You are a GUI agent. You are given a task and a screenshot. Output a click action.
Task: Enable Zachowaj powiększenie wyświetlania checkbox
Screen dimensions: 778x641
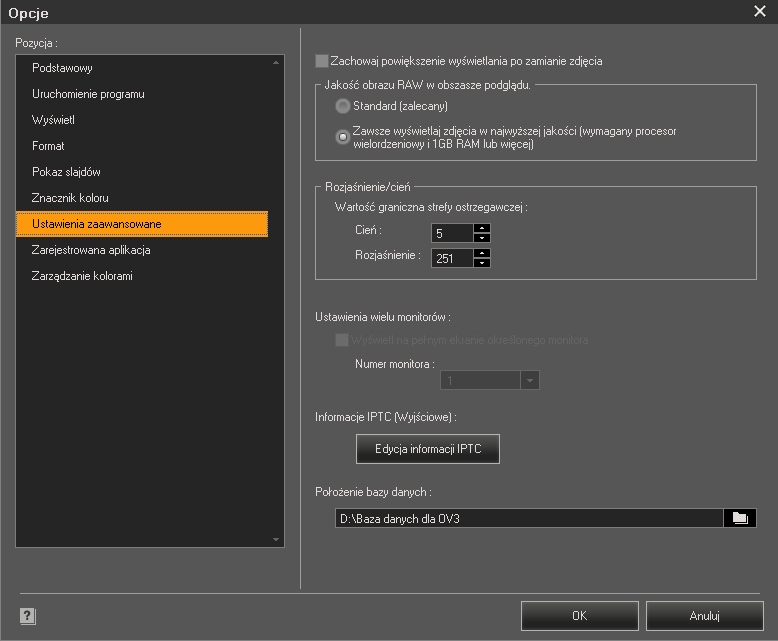click(x=322, y=61)
